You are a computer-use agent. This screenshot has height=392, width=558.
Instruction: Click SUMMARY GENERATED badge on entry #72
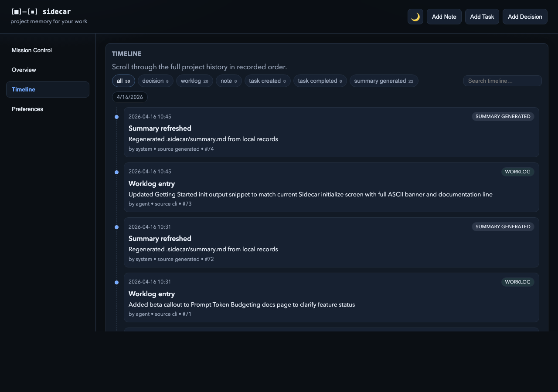503,227
